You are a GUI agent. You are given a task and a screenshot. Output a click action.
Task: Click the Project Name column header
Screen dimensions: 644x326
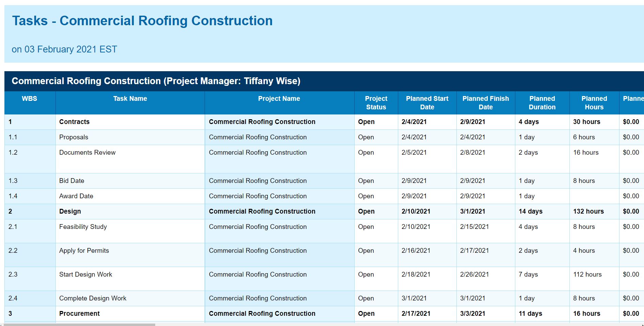click(x=279, y=99)
